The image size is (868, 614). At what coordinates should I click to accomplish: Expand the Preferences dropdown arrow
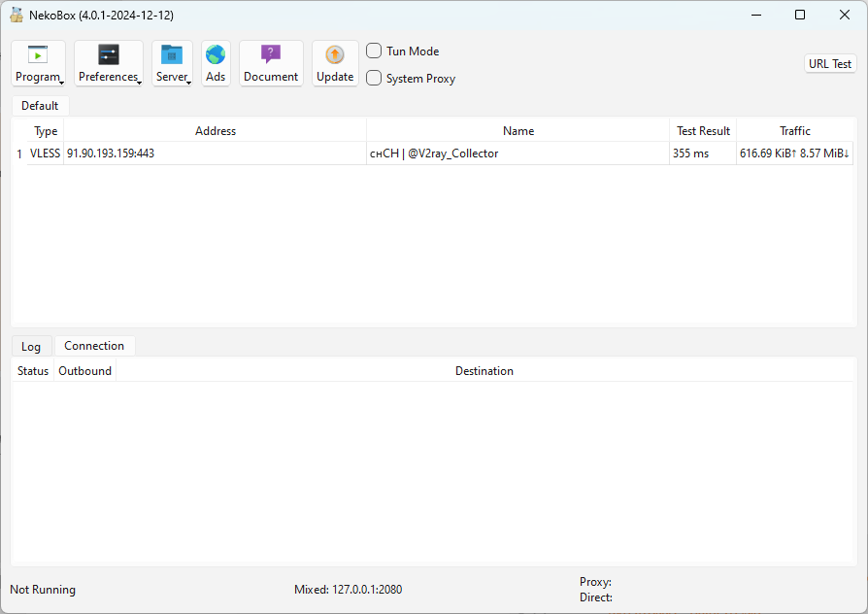pos(140,84)
